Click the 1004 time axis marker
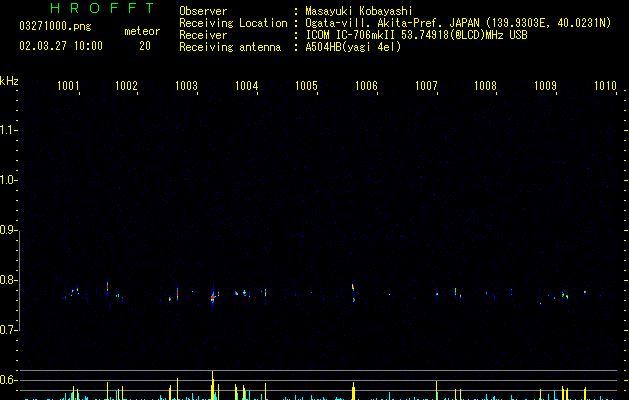Viewport: 629px width, 400px height. [246, 86]
